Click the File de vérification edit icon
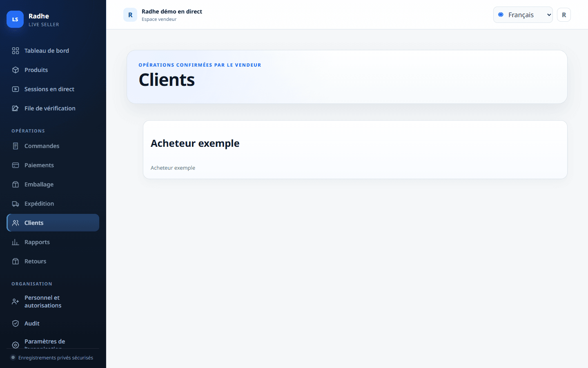 (x=16, y=108)
